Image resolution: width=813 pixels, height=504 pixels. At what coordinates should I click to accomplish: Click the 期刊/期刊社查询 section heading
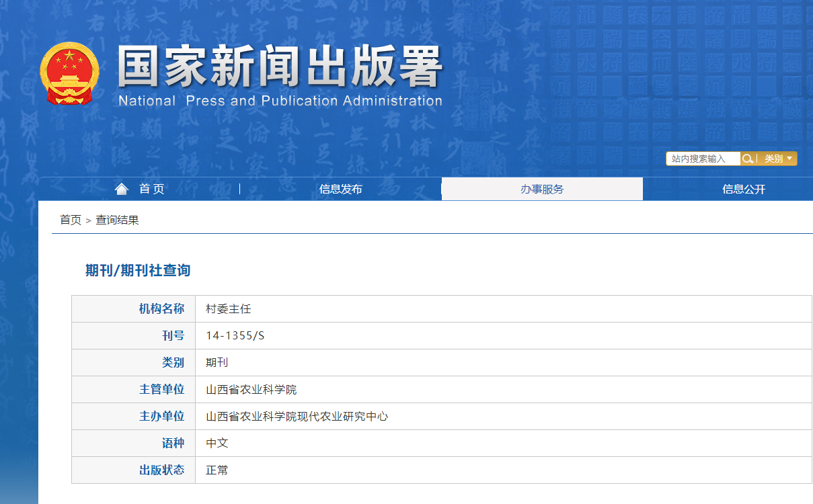click(x=138, y=270)
